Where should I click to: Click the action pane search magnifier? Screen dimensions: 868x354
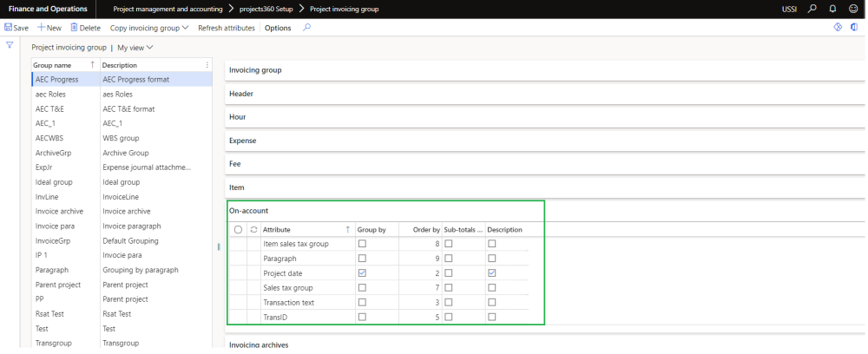(306, 28)
